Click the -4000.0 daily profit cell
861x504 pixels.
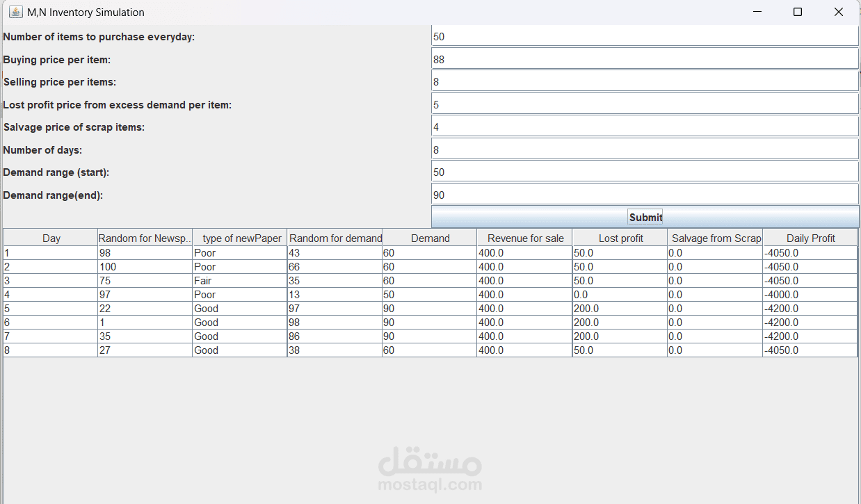(x=810, y=295)
